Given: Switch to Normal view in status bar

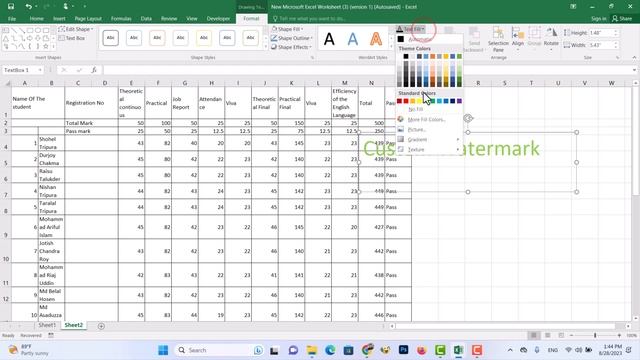Looking at the screenshot, I should (x=533, y=335).
